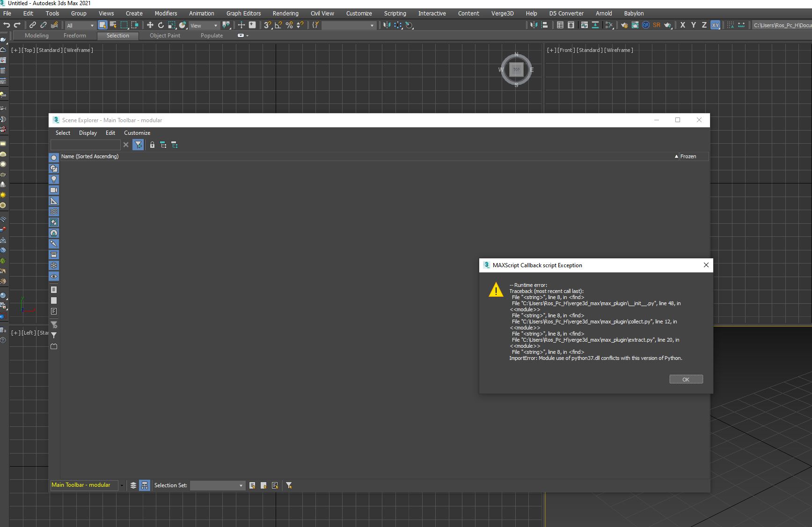Image resolution: width=812 pixels, height=527 pixels.
Task: Activate the Select and Move tool
Action: 150,25
